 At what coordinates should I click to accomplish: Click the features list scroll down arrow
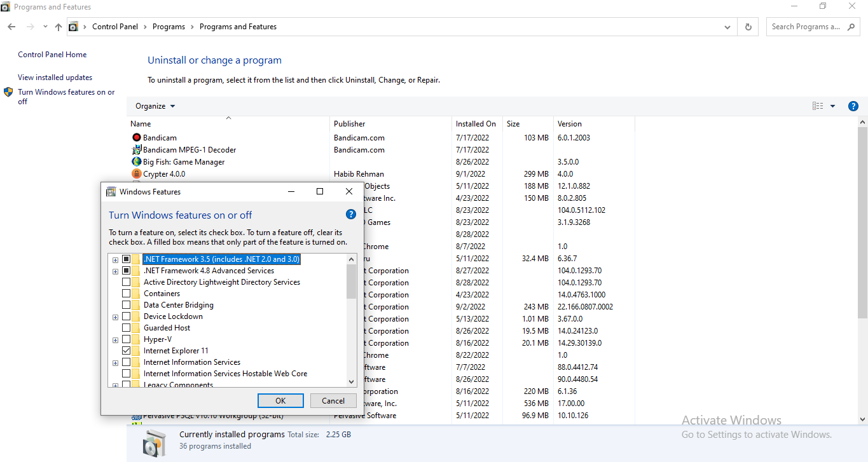[352, 382]
